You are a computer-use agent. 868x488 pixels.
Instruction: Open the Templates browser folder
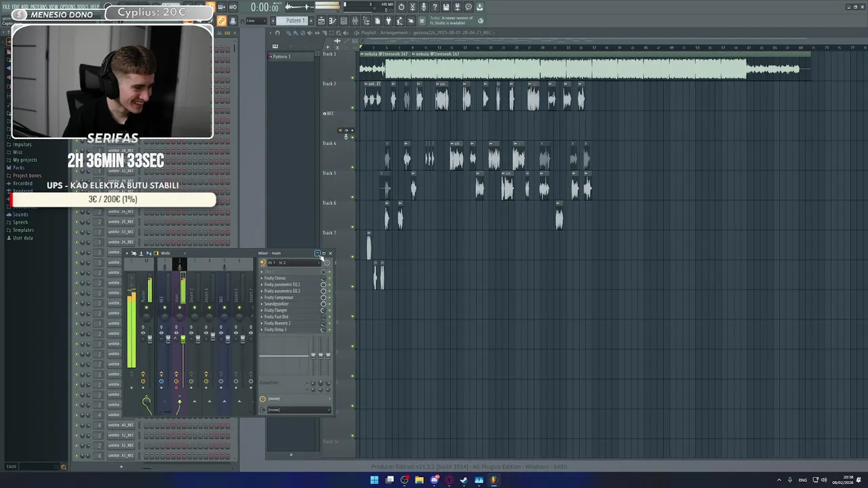(x=23, y=230)
